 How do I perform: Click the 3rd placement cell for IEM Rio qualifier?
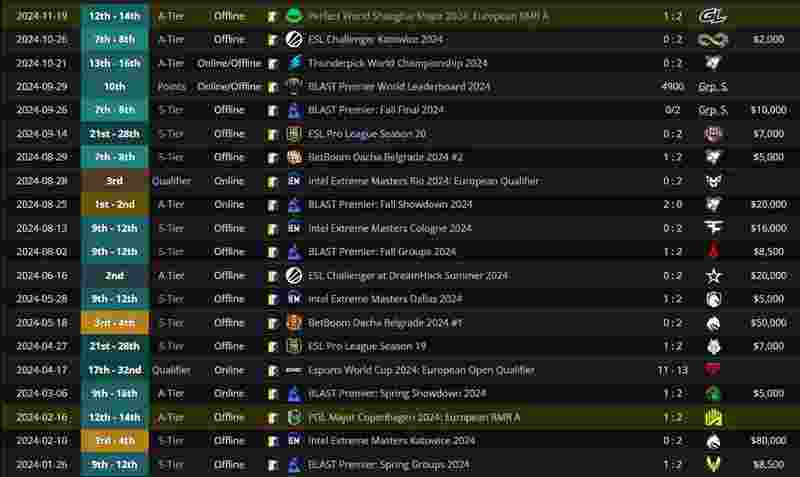[115, 181]
